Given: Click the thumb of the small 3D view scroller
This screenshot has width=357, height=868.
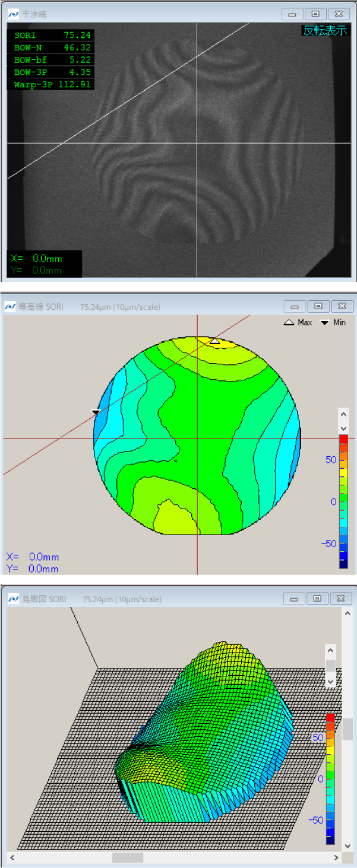Looking at the screenshot, I should (x=331, y=666).
